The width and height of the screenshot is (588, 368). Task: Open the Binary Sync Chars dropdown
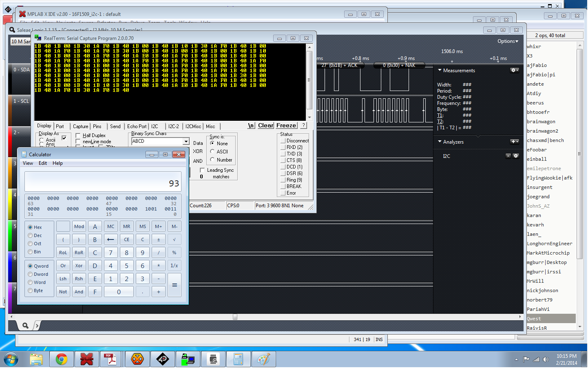pyautogui.click(x=186, y=141)
